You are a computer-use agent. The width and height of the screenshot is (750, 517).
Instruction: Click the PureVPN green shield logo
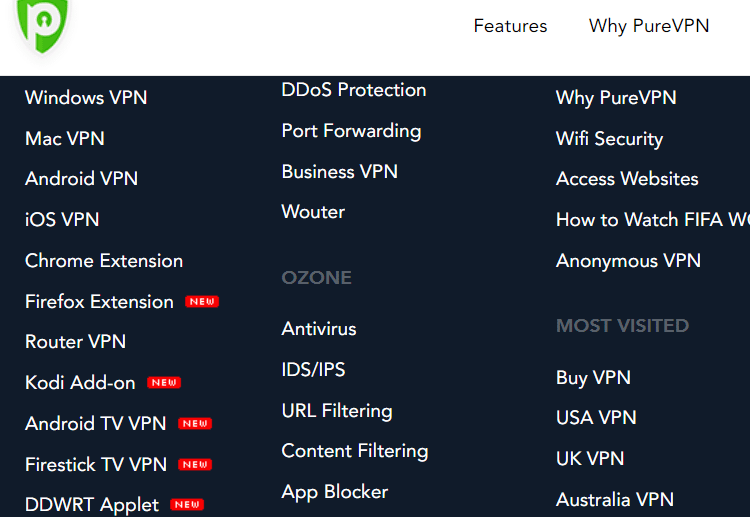tap(42, 25)
